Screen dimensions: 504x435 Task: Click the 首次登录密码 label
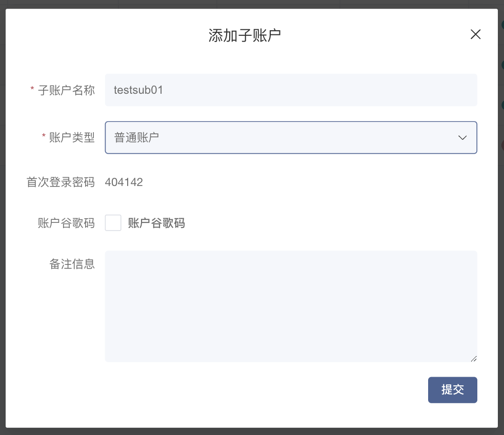click(x=61, y=182)
